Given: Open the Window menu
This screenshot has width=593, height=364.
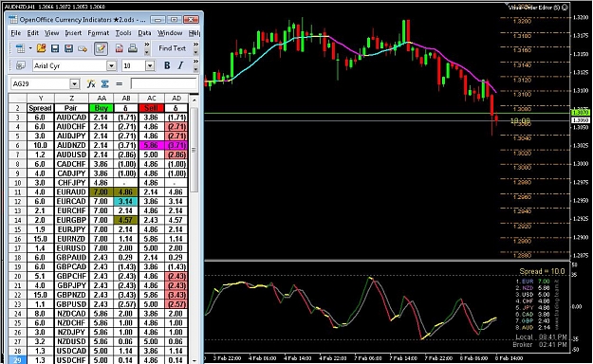Looking at the screenshot, I should tap(170, 33).
